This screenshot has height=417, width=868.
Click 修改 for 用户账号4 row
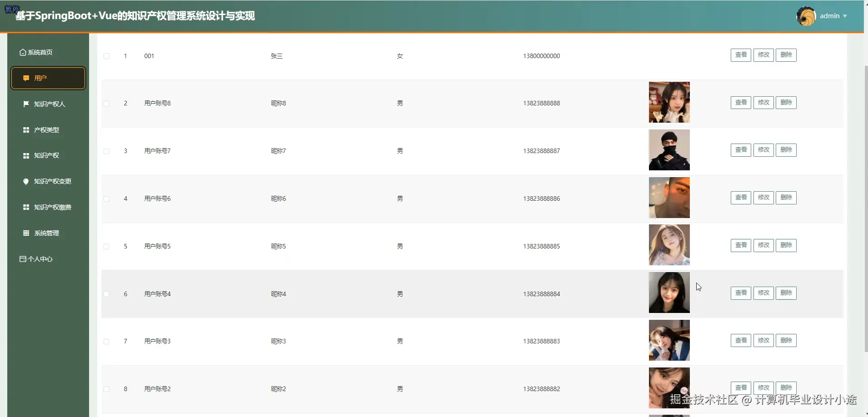(x=763, y=293)
